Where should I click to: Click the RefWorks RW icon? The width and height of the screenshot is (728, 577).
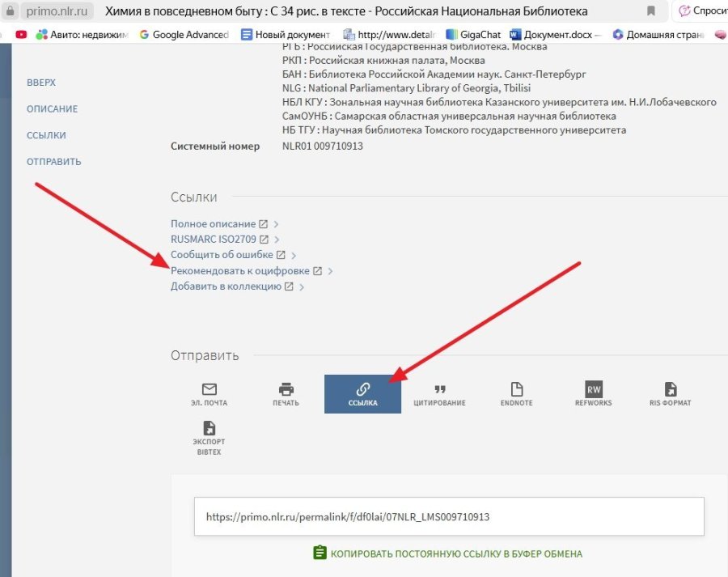594,389
